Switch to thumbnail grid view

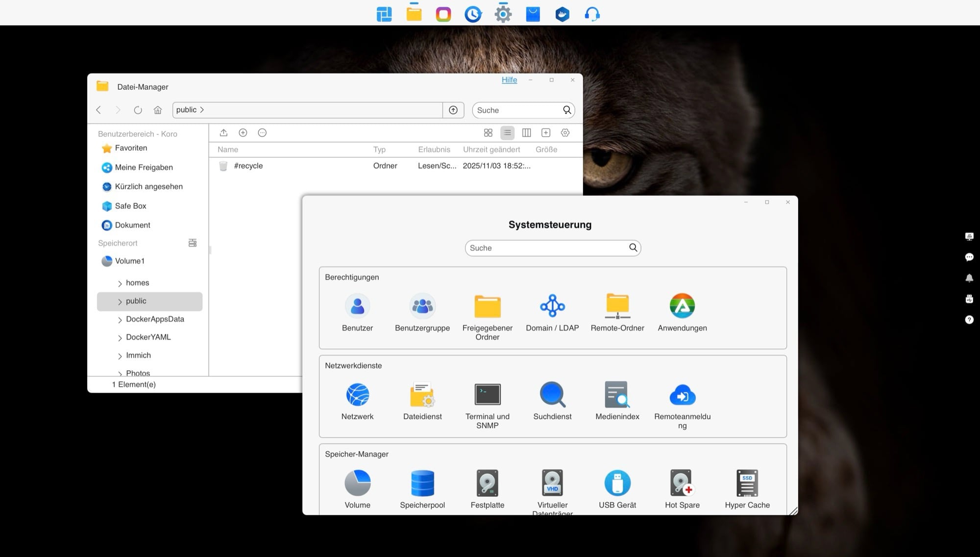tap(488, 133)
